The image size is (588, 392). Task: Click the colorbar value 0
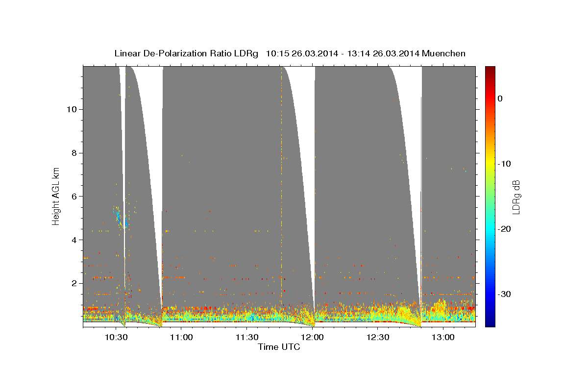tap(500, 98)
